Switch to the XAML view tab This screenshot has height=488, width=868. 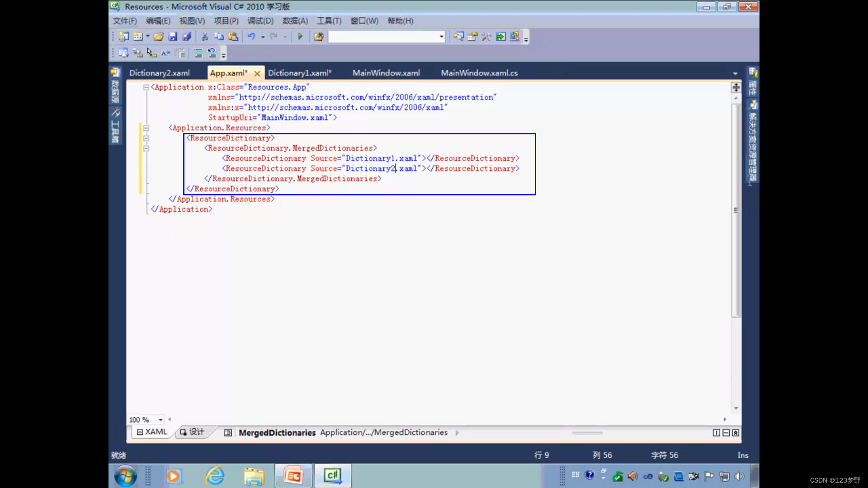pyautogui.click(x=152, y=432)
